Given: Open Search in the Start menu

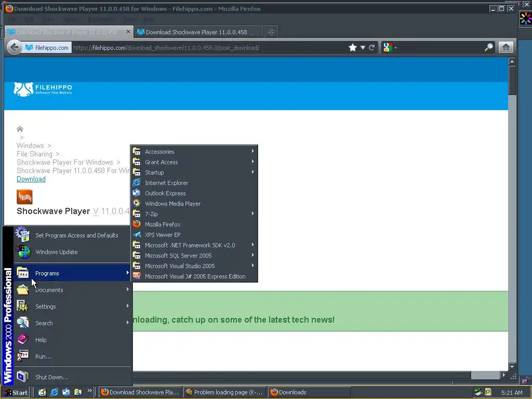Looking at the screenshot, I should pos(73,323).
